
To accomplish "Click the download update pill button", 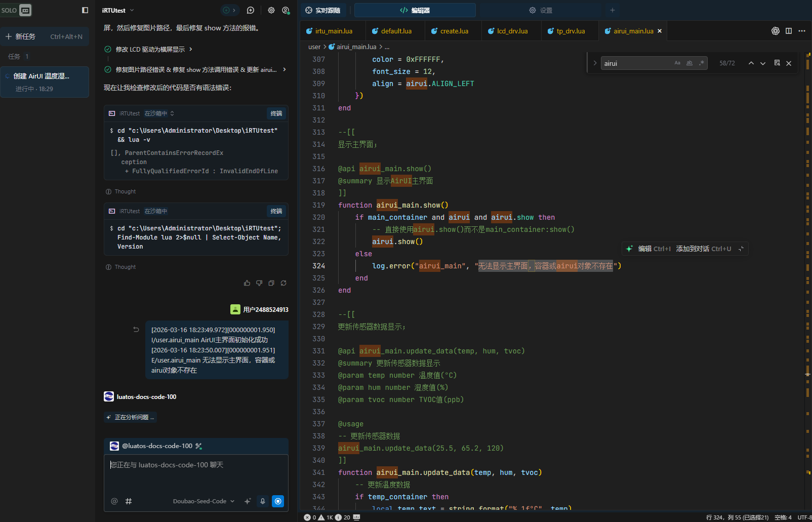I will tap(229, 10).
